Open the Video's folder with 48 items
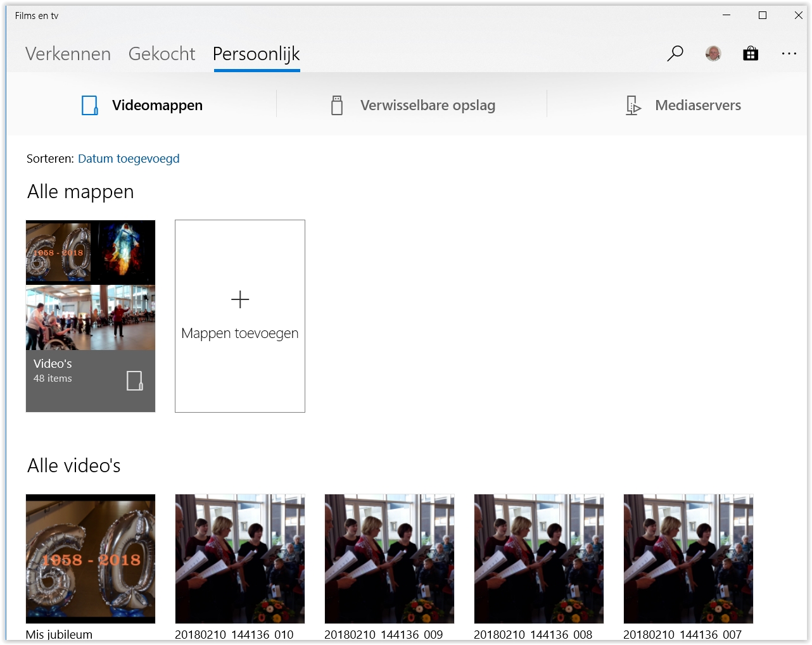This screenshot has width=812, height=645. point(91,316)
